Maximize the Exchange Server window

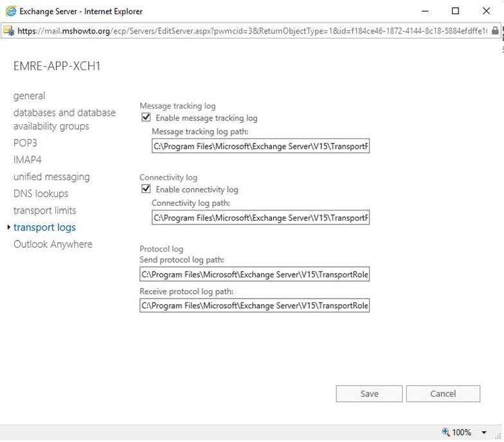coord(455,12)
